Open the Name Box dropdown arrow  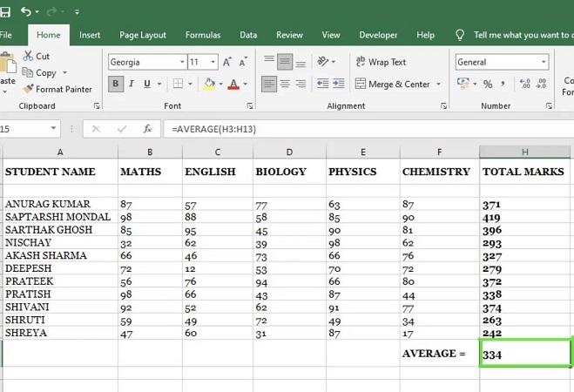[x=53, y=128]
